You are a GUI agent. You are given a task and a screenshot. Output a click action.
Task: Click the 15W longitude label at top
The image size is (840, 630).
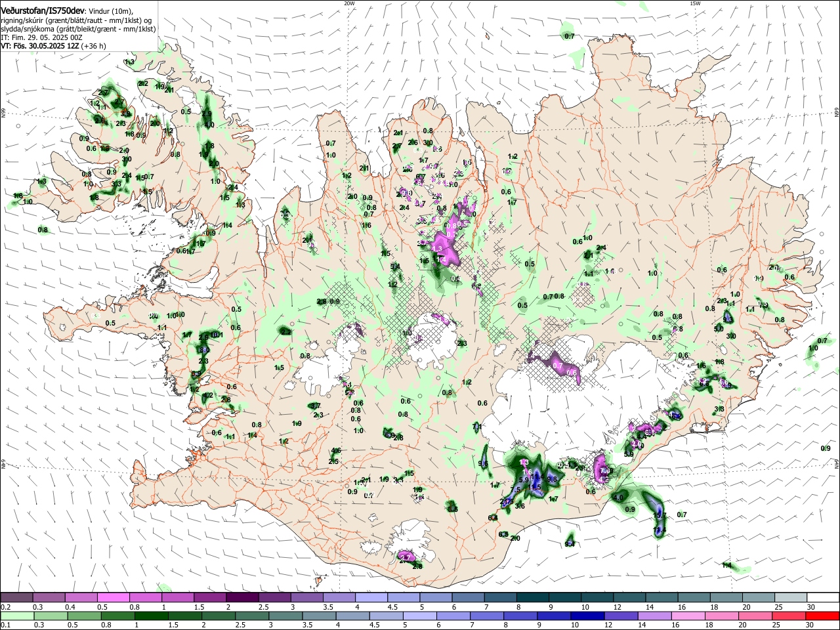[x=695, y=3]
